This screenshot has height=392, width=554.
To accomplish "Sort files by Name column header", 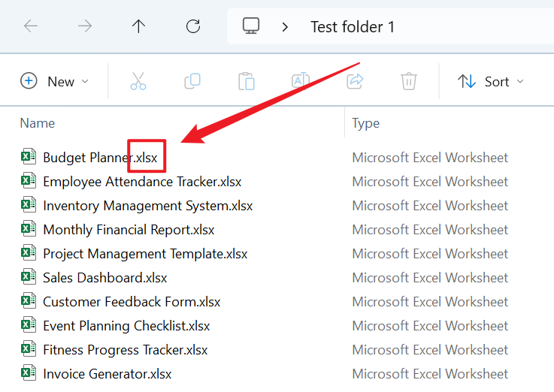I will coord(38,123).
